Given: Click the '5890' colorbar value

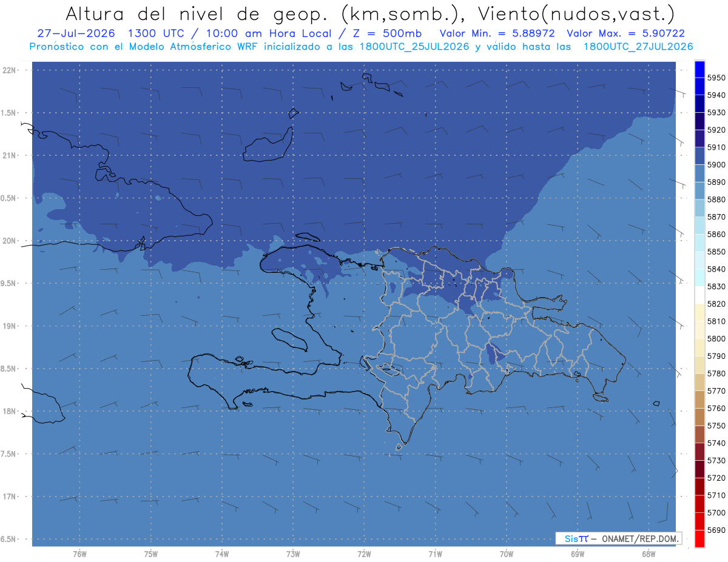Looking at the screenshot, I should click(716, 182).
